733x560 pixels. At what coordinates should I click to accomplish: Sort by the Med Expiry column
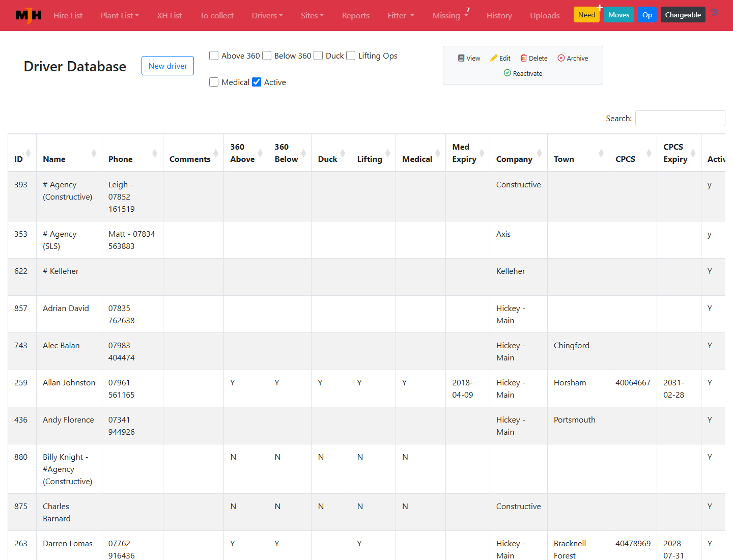click(468, 153)
